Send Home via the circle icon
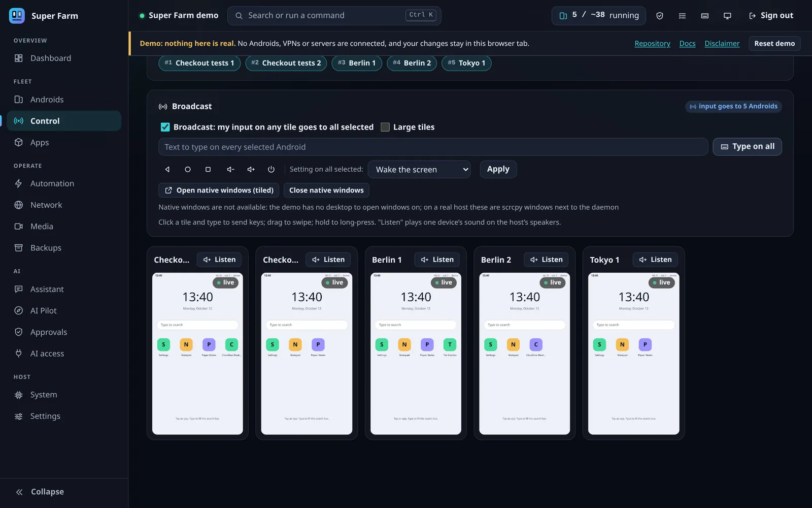The height and width of the screenshot is (508, 812). tap(188, 169)
